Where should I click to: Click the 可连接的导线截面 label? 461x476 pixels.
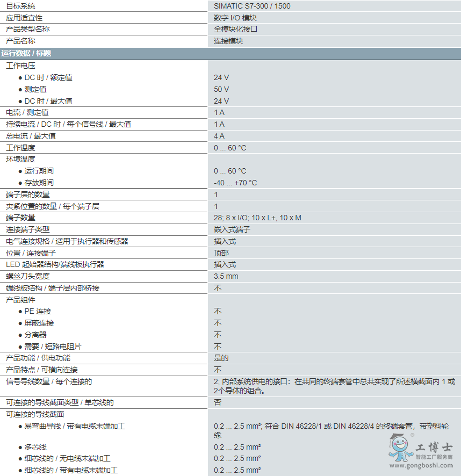pos(35,414)
